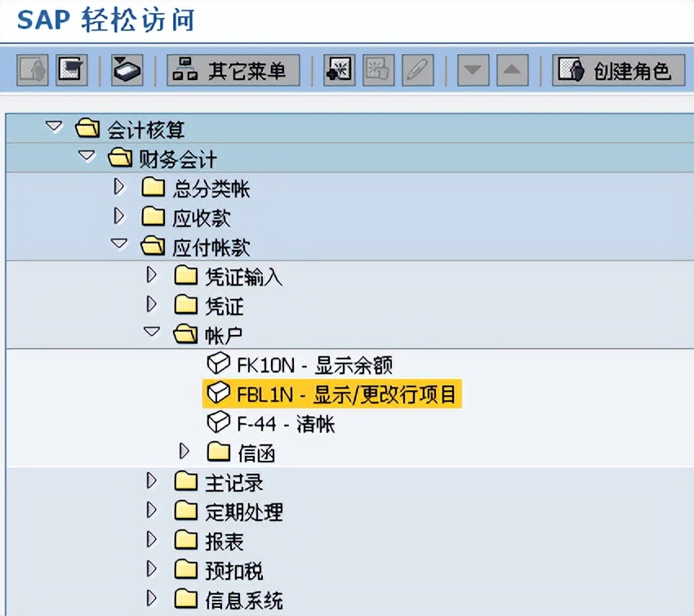Open the SAP Business Workplace icon
The height and width of the screenshot is (616, 694).
125,69
